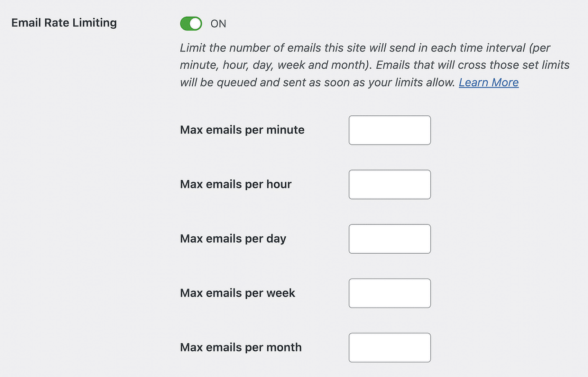Click the Max emails per day label
Viewport: 588px width, 377px height.
[233, 239]
